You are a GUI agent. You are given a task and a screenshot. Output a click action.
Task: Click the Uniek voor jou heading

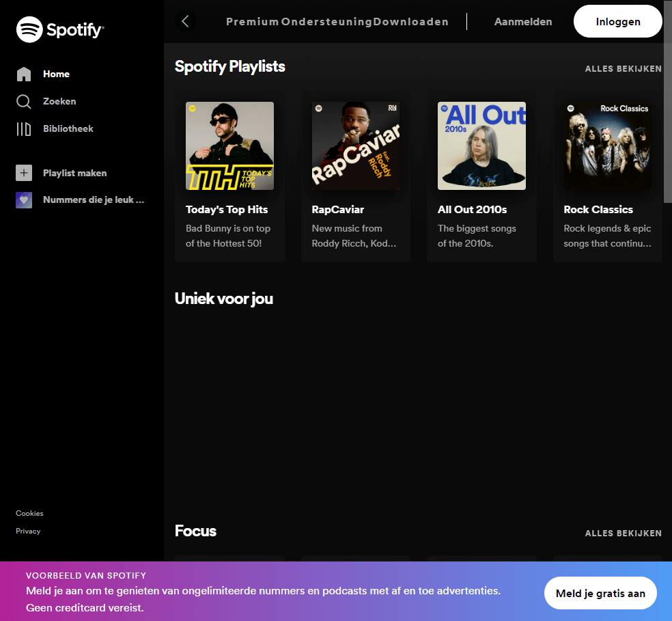pos(224,299)
